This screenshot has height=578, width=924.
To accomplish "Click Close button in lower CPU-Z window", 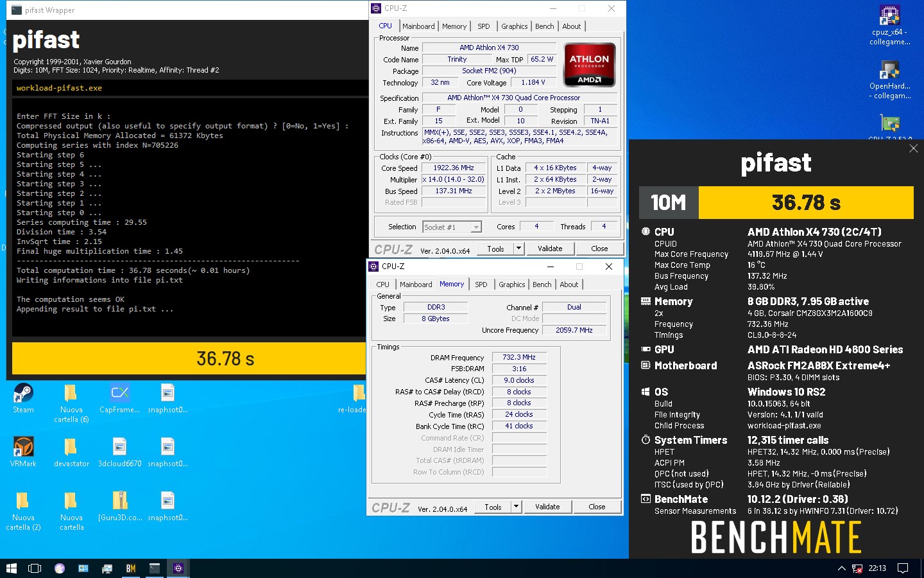I will 597,507.
